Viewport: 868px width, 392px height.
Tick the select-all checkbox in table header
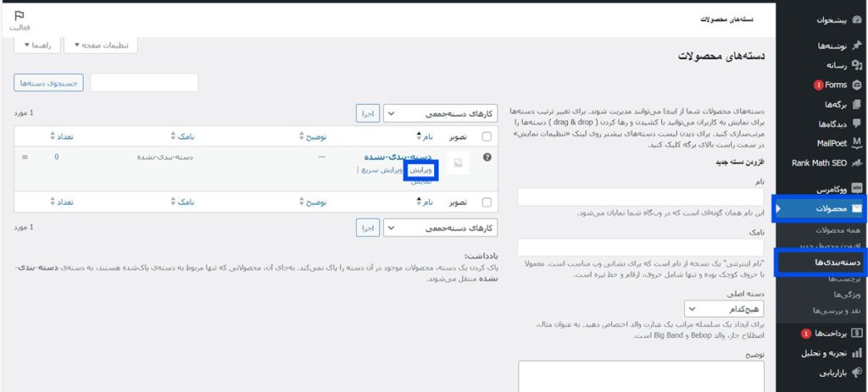click(487, 136)
